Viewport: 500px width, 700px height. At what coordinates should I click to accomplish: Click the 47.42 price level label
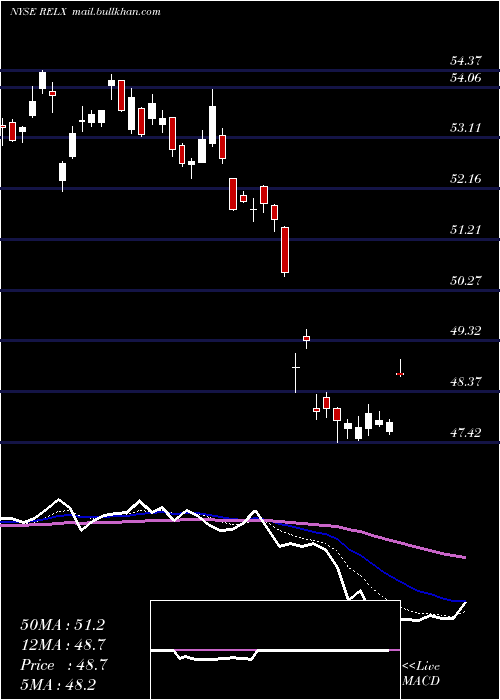(466, 432)
